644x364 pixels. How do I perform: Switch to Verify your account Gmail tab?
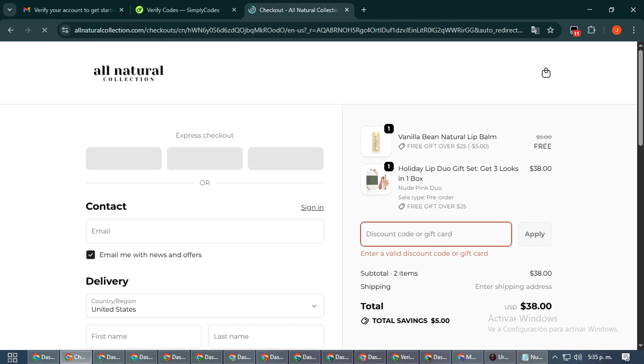coord(73,10)
